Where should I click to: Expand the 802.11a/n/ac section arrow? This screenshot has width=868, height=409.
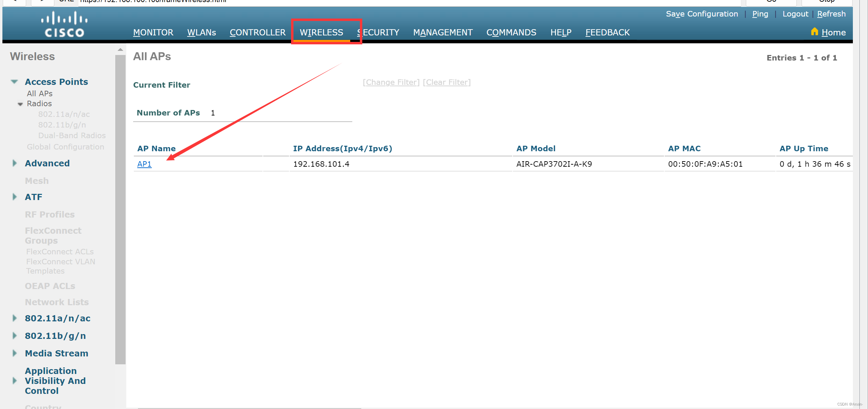pos(14,318)
